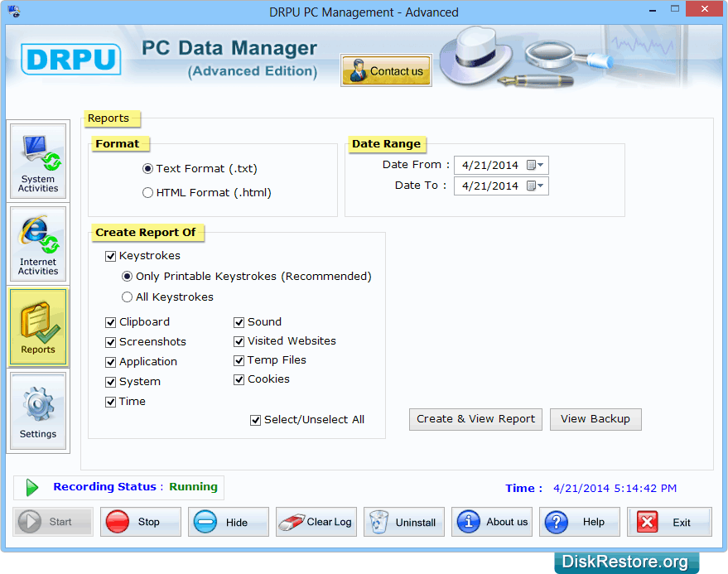The width and height of the screenshot is (728, 574).
Task: Toggle the Clipboard checkbox
Action: coord(110,322)
